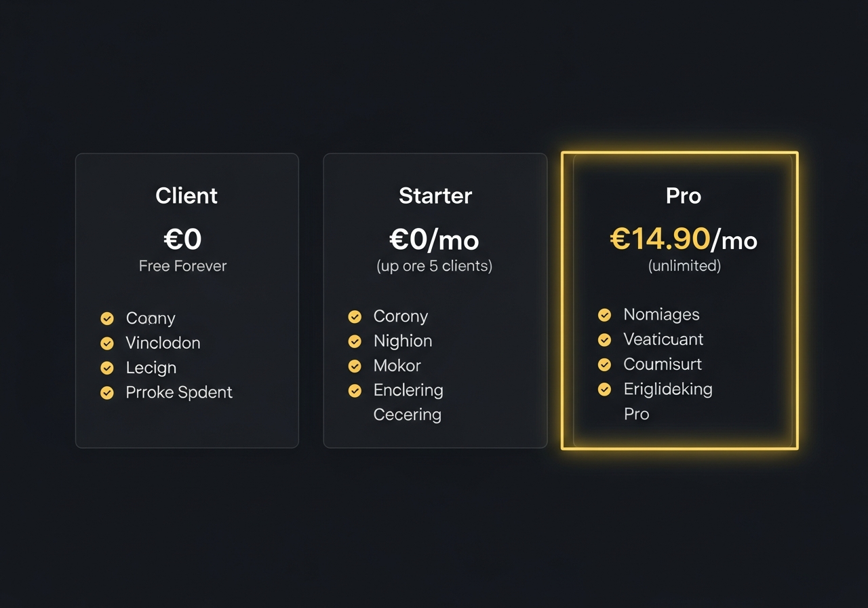This screenshot has width=868, height=608.
Task: Choose the Pro plan at €14.90/mo
Action: (684, 240)
